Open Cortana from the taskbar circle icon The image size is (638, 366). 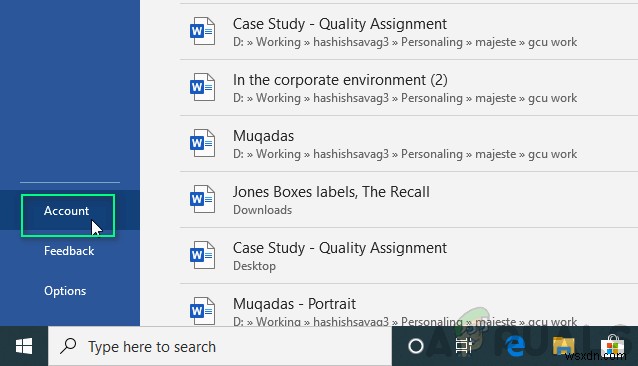pos(415,346)
